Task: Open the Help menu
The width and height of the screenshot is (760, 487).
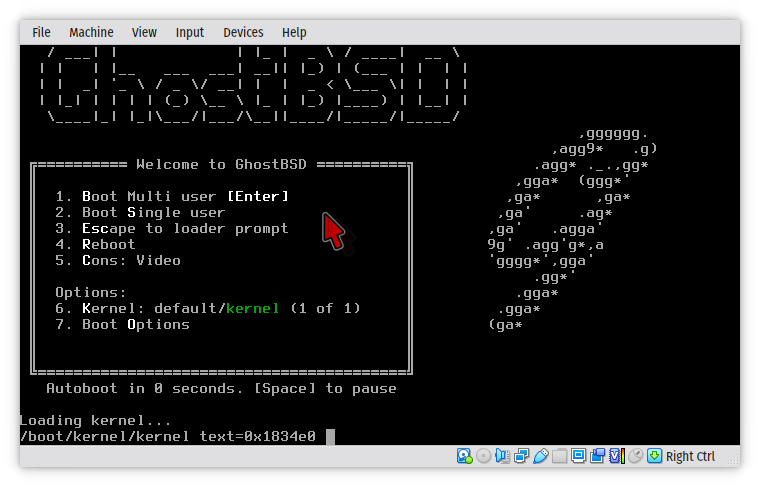Action: point(294,32)
